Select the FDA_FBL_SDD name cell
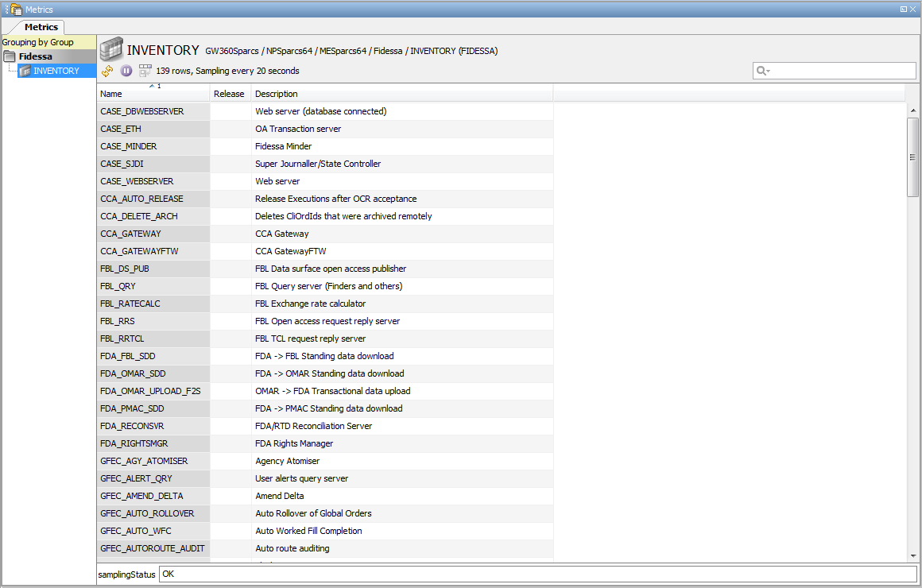Screen dimensions: 922x588 point(153,356)
